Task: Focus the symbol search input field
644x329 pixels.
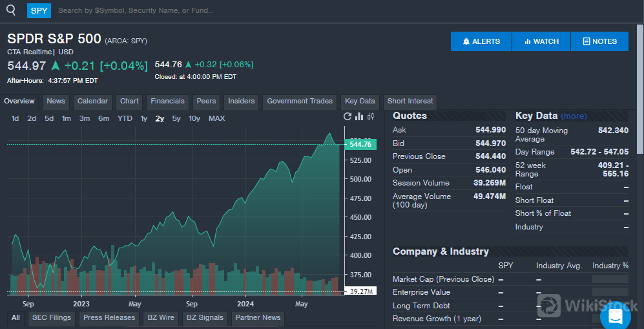Action: (x=194, y=10)
